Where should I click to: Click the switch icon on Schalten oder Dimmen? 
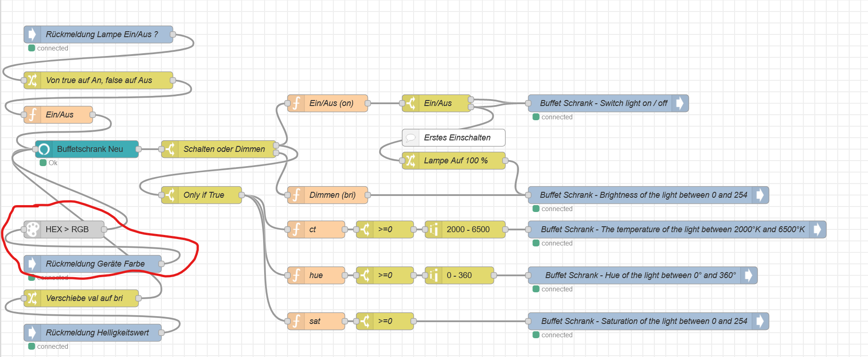coord(170,149)
